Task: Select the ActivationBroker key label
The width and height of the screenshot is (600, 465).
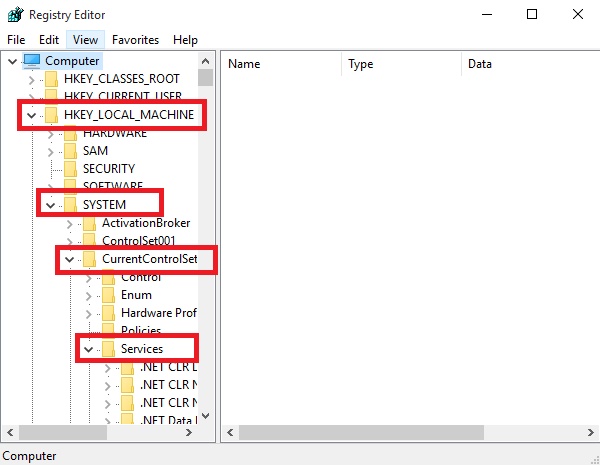Action: coord(146,223)
